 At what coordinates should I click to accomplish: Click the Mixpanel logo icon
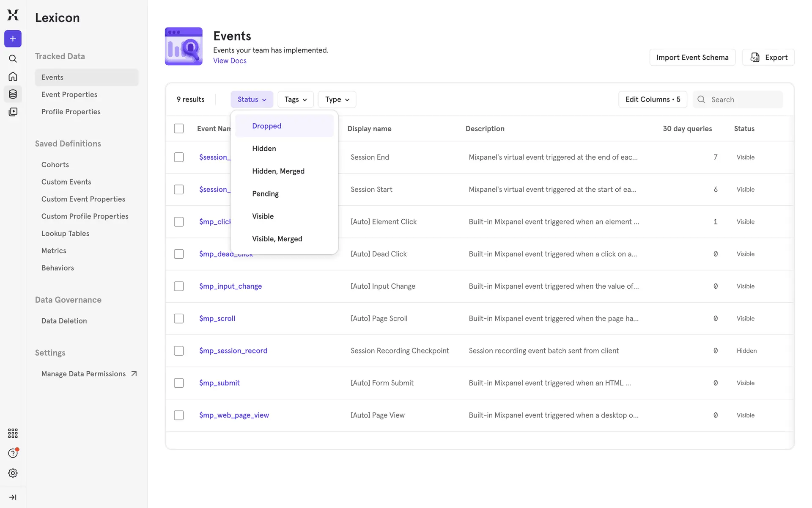pyautogui.click(x=13, y=15)
